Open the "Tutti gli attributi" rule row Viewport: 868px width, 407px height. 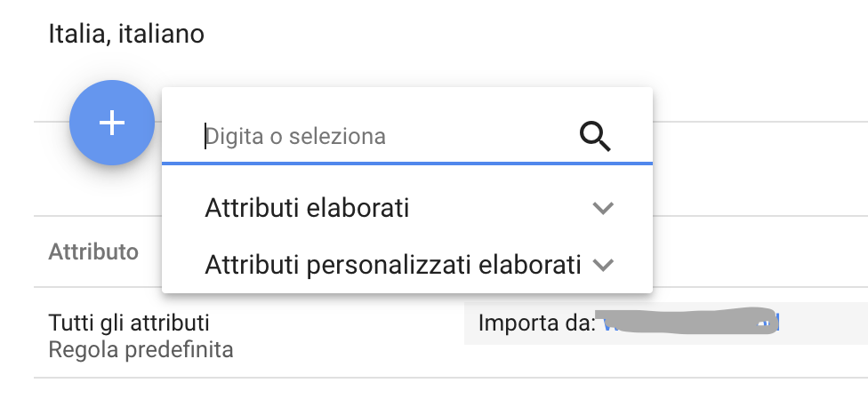(x=129, y=322)
